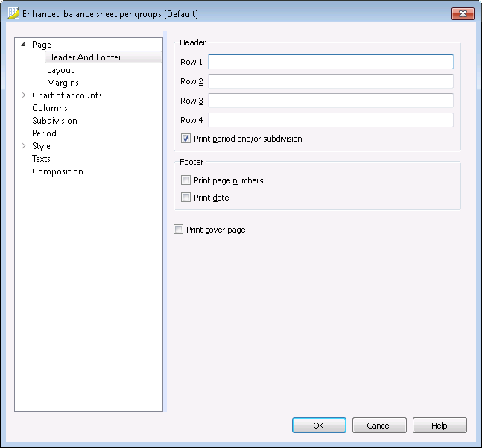
Task: Click into the header Row 2 field
Action: pyautogui.click(x=331, y=81)
